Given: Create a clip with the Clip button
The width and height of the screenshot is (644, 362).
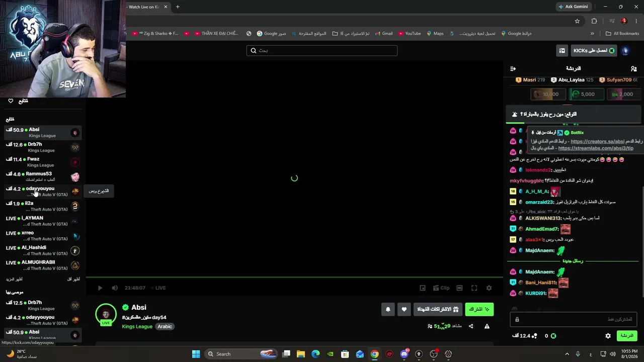Looking at the screenshot, I should pyautogui.click(x=441, y=288).
